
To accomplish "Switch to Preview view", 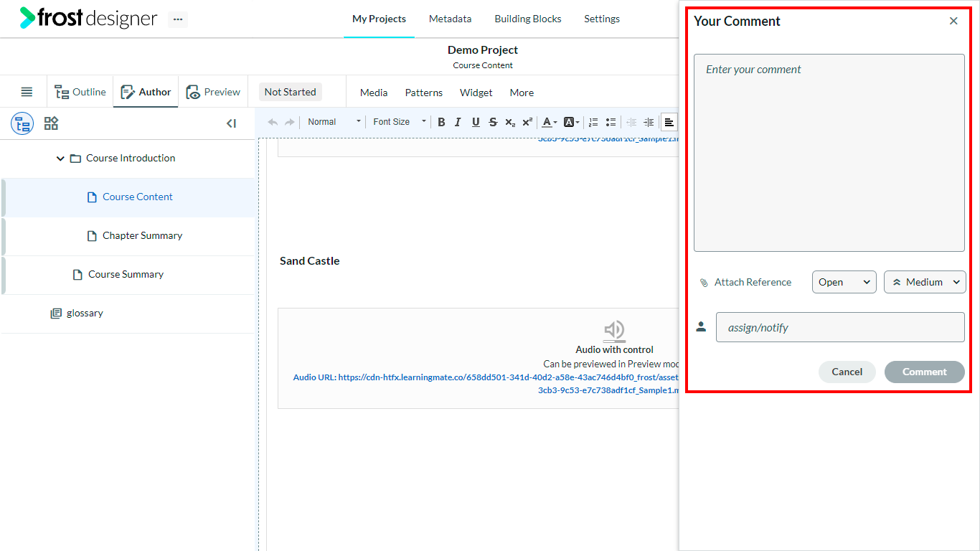I will click(x=213, y=92).
